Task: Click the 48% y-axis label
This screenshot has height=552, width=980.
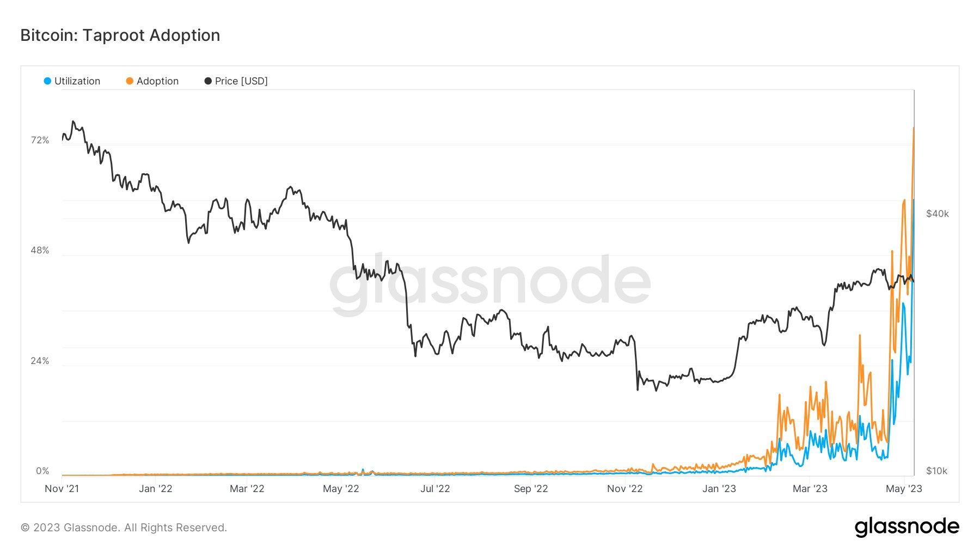Action: pos(40,251)
